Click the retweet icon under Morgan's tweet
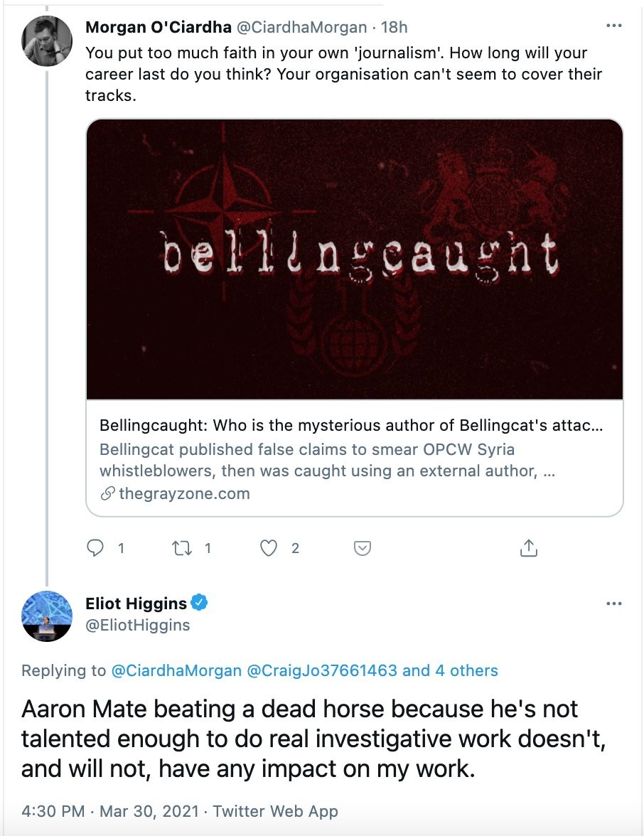This screenshot has height=836, width=644. (183, 547)
